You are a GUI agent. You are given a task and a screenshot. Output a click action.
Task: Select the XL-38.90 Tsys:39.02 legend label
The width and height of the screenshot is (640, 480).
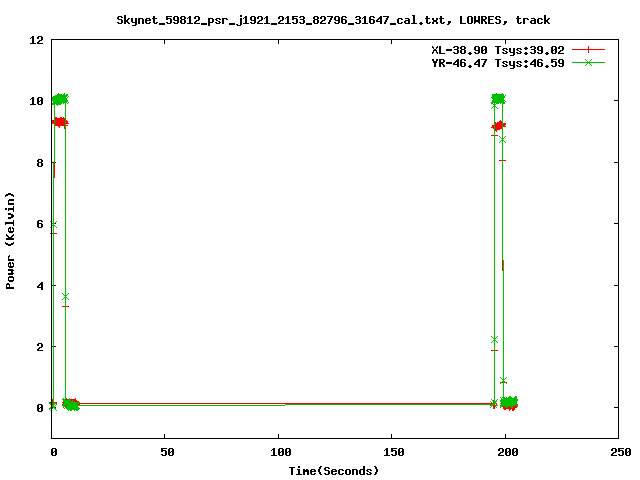[498, 50]
